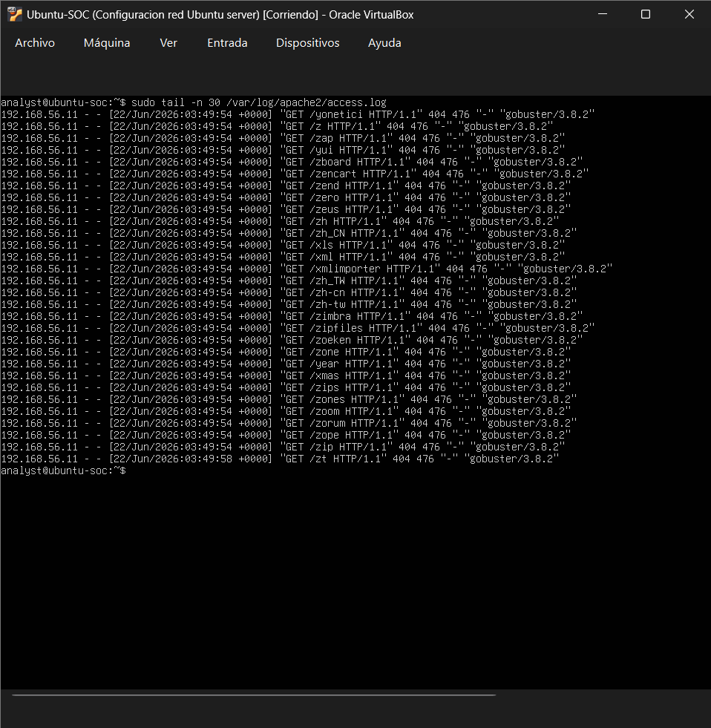The width and height of the screenshot is (711, 728).
Task: Open the Entrada menu
Action: pos(227,43)
